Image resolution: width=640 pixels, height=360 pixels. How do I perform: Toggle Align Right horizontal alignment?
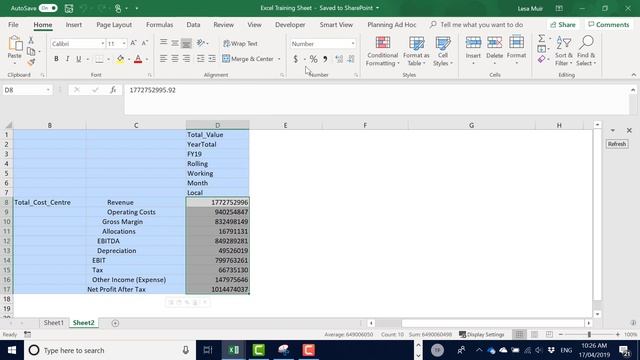click(186, 59)
